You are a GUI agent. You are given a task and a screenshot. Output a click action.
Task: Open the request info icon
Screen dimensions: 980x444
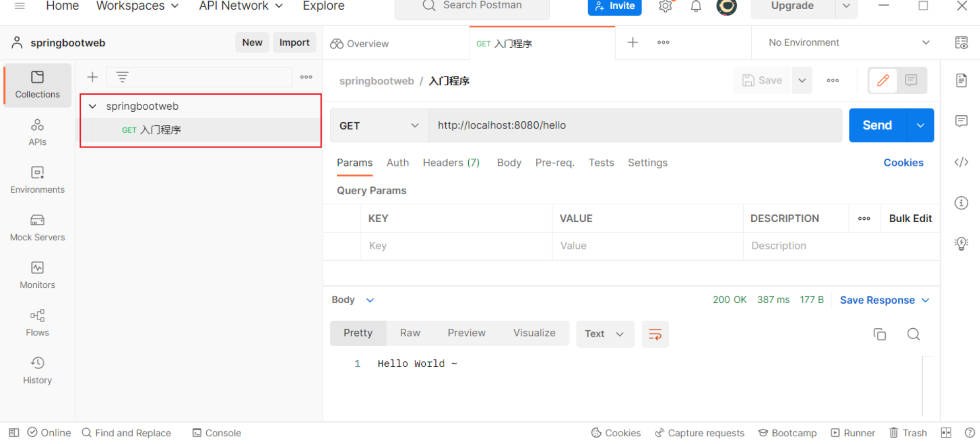(961, 203)
